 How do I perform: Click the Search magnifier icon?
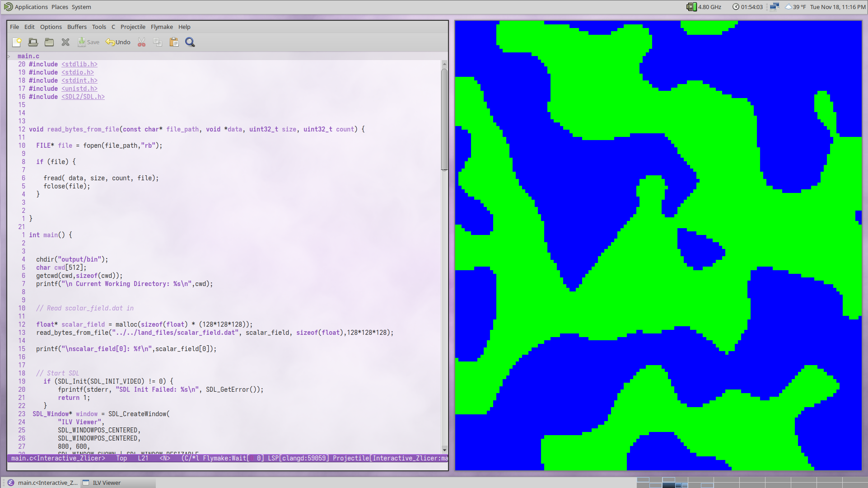point(190,42)
